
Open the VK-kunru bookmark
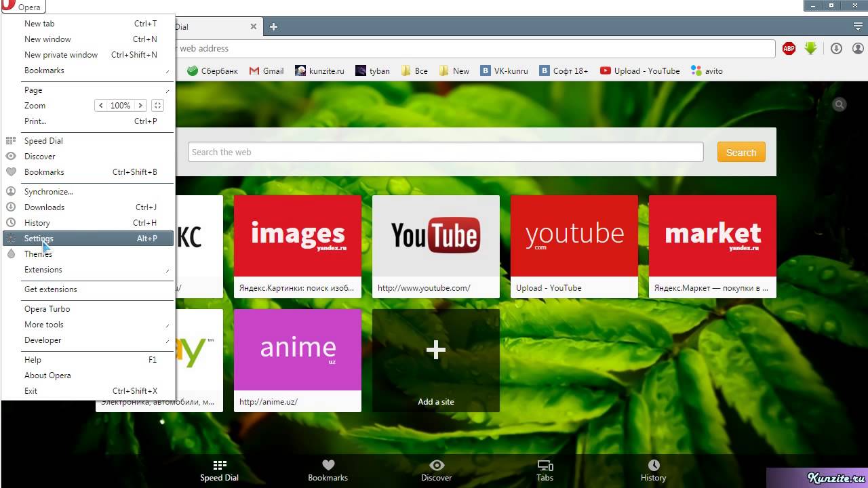click(504, 70)
